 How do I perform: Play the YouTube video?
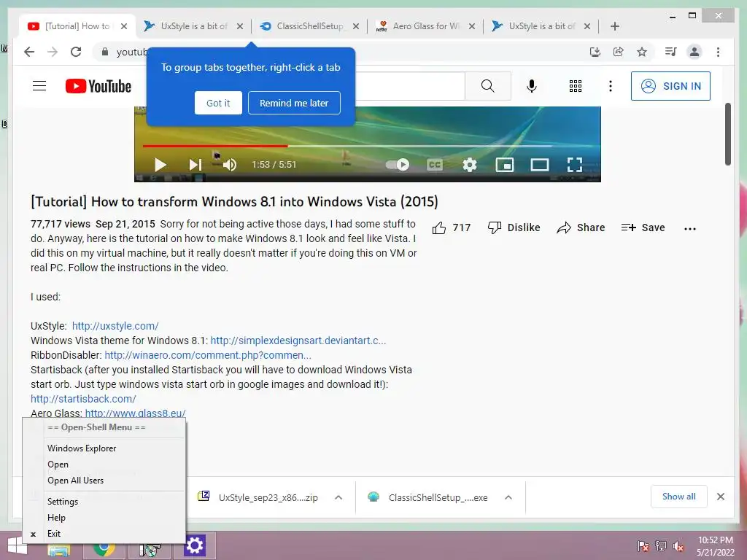pyautogui.click(x=160, y=165)
